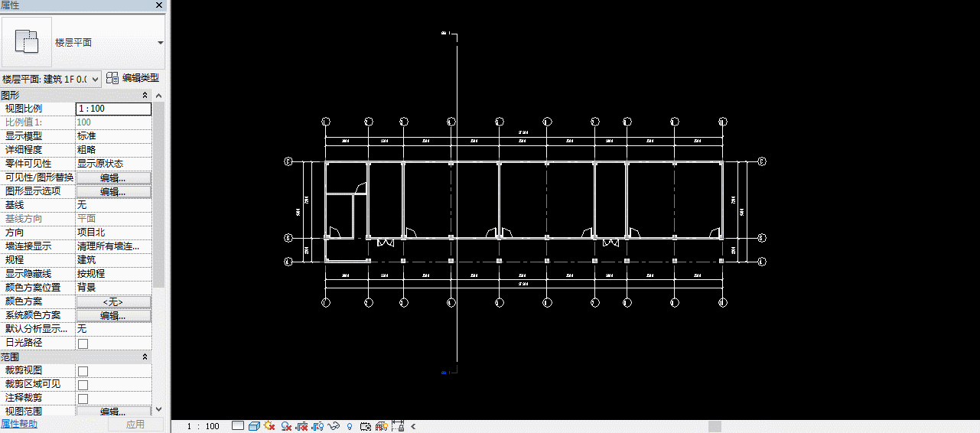Click the 颜色方案 <无> button
980x433 pixels.
click(x=113, y=301)
